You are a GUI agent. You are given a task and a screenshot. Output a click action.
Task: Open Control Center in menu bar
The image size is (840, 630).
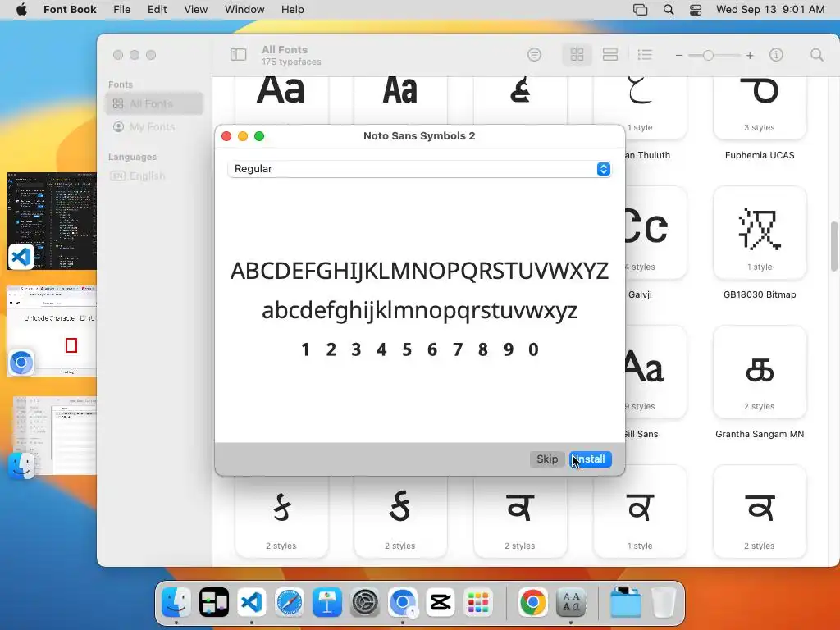[696, 10]
